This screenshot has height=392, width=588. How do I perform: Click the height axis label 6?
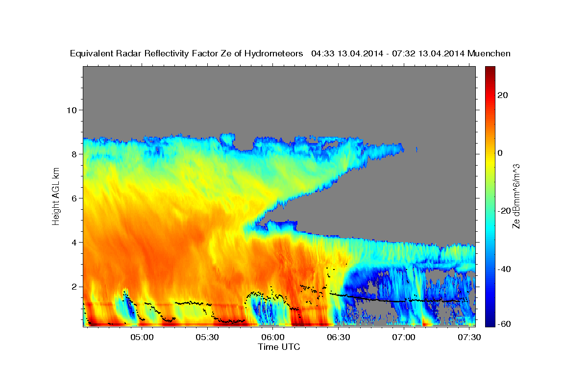pyautogui.click(x=74, y=198)
